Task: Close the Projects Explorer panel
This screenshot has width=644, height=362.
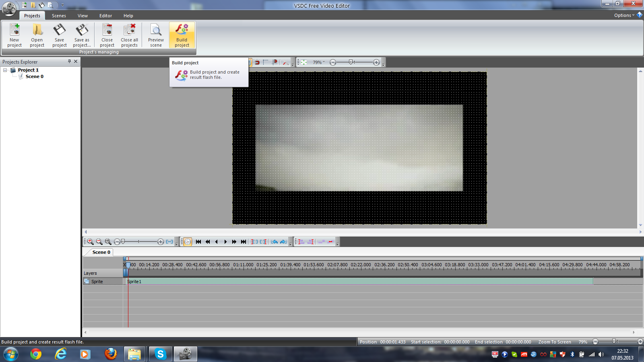Action: click(76, 62)
